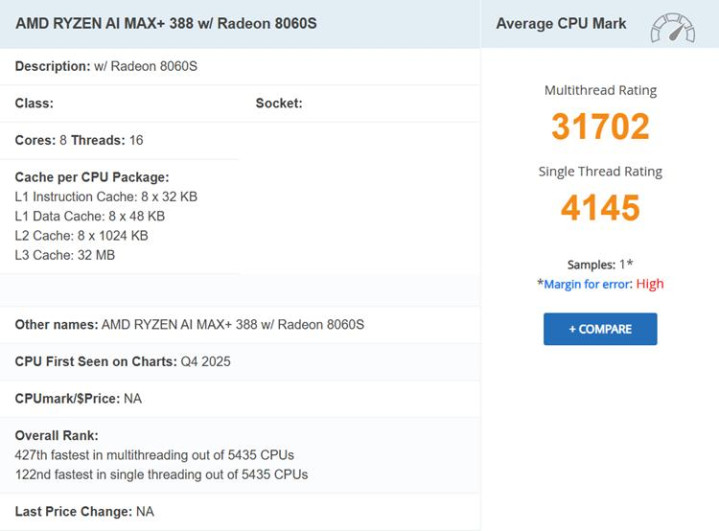Click the Other names row
Image resolution: width=719 pixels, height=531 pixels.
coord(189,325)
